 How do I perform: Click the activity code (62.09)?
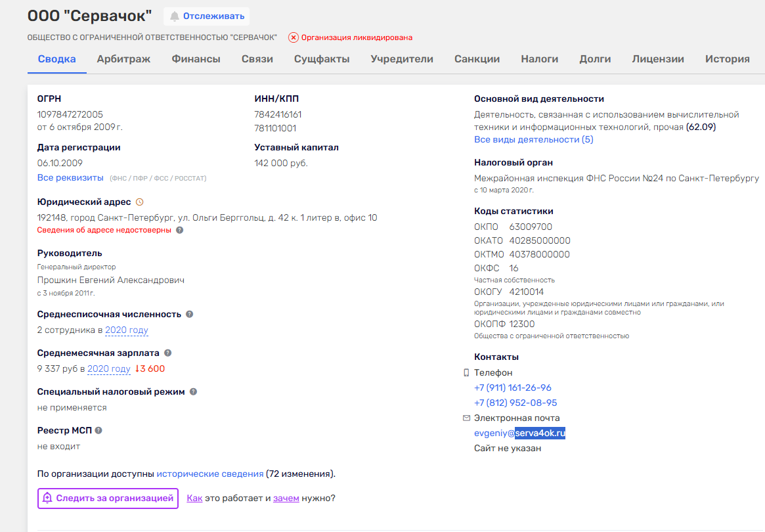pos(701,127)
